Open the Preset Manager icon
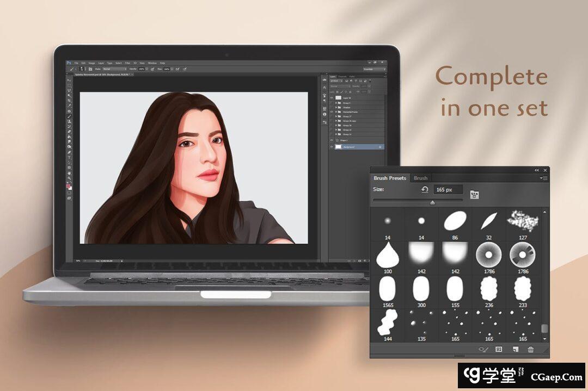The image size is (588, 391). pyautogui.click(x=499, y=350)
